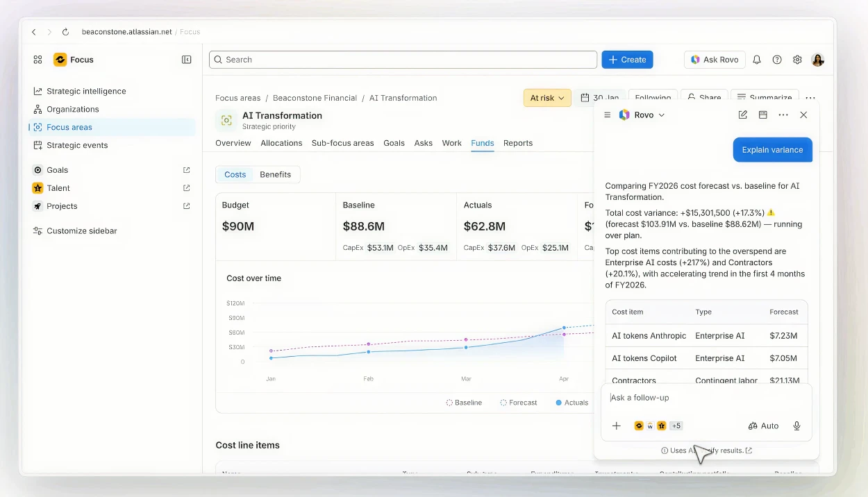The height and width of the screenshot is (497, 868).
Task: Click the Explain variance message bubble
Action: [x=772, y=150]
